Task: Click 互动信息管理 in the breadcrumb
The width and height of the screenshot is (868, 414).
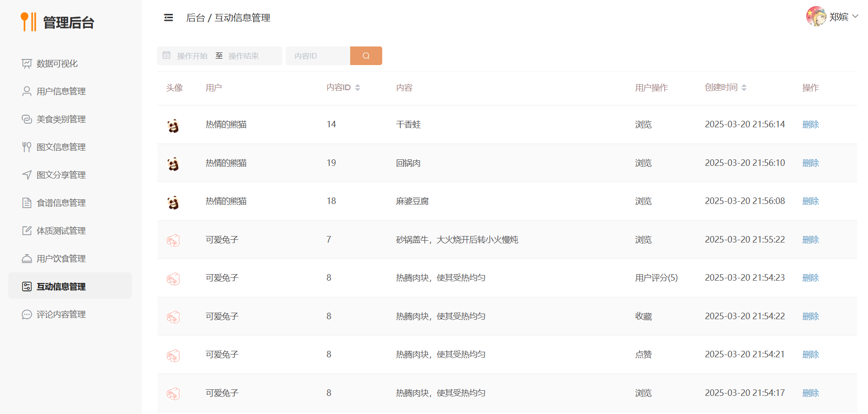Action: 242,18
